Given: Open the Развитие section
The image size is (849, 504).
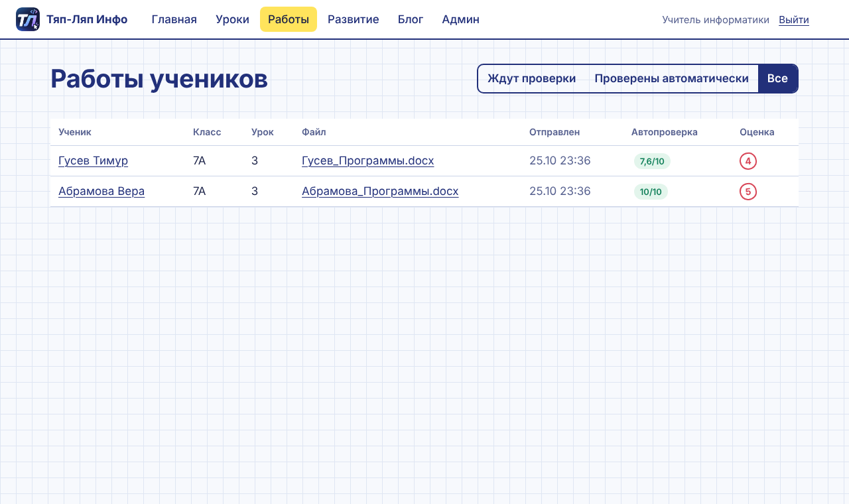Looking at the screenshot, I should (354, 19).
